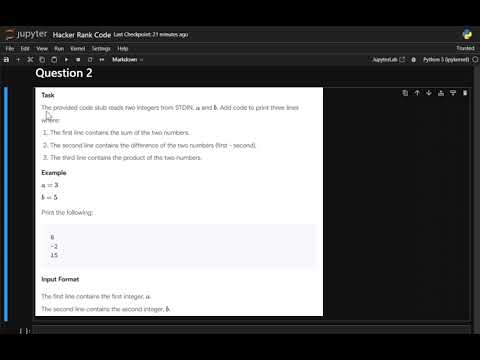Open the Settings menu
480x360 pixels.
click(x=101, y=48)
